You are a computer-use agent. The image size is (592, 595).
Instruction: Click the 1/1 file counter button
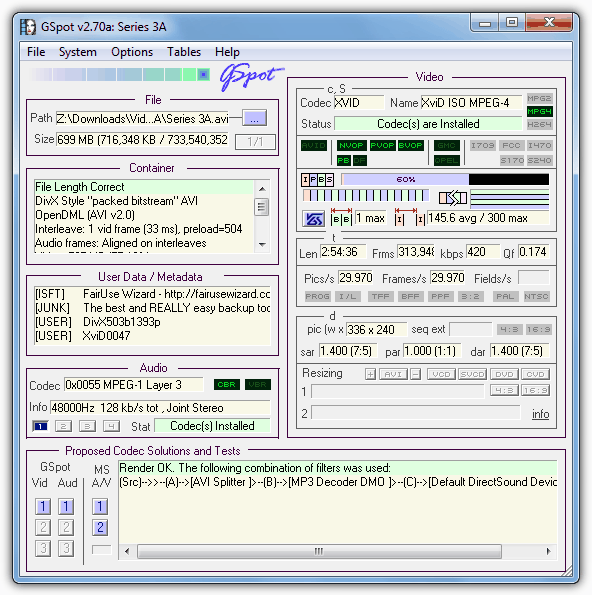pyautogui.click(x=255, y=142)
